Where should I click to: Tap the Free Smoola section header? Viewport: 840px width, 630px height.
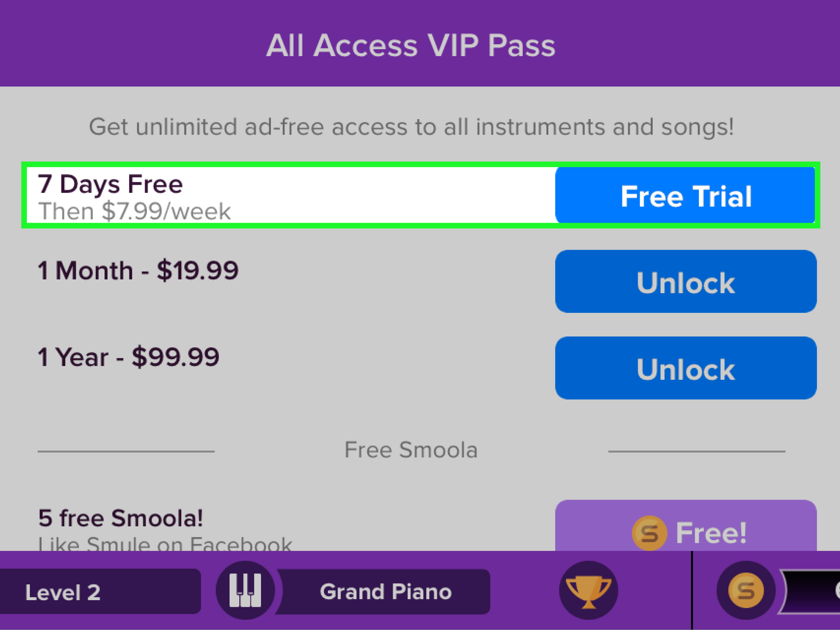[x=410, y=450]
